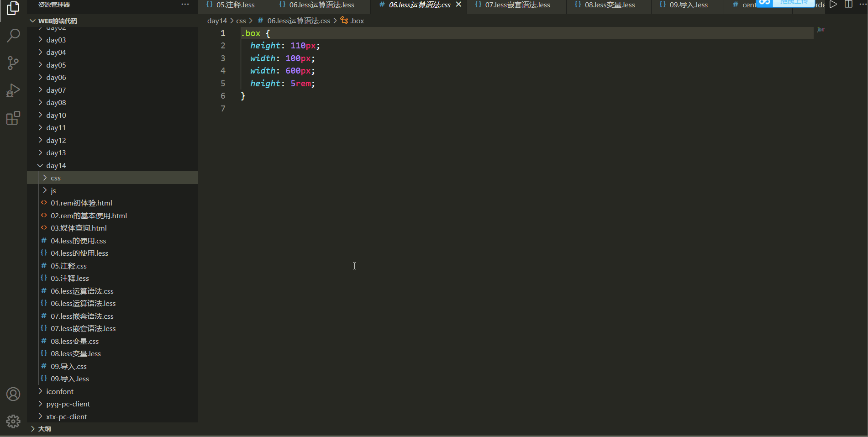Close the 06.less运算语法.css tab
868x437 pixels.
click(458, 5)
